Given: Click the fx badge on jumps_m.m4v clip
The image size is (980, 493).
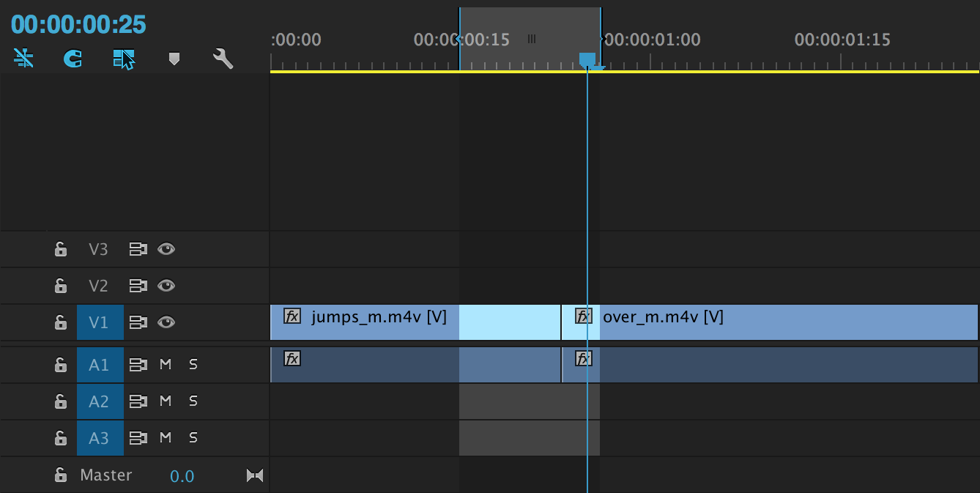Looking at the screenshot, I should click(292, 316).
